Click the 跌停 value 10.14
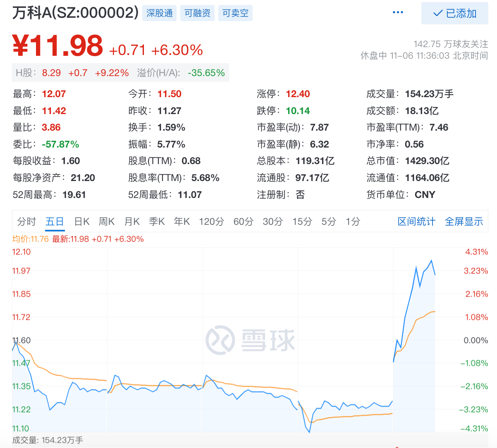The height and width of the screenshot is (448, 497). point(298,111)
